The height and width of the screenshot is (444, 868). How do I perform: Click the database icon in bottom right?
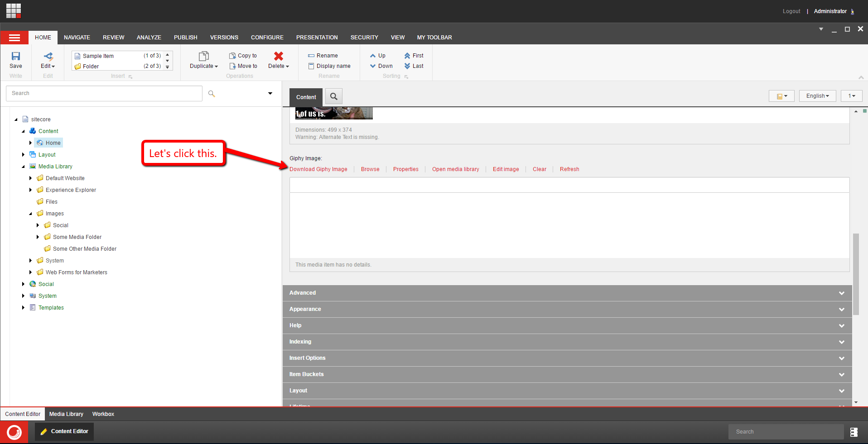coord(854,432)
